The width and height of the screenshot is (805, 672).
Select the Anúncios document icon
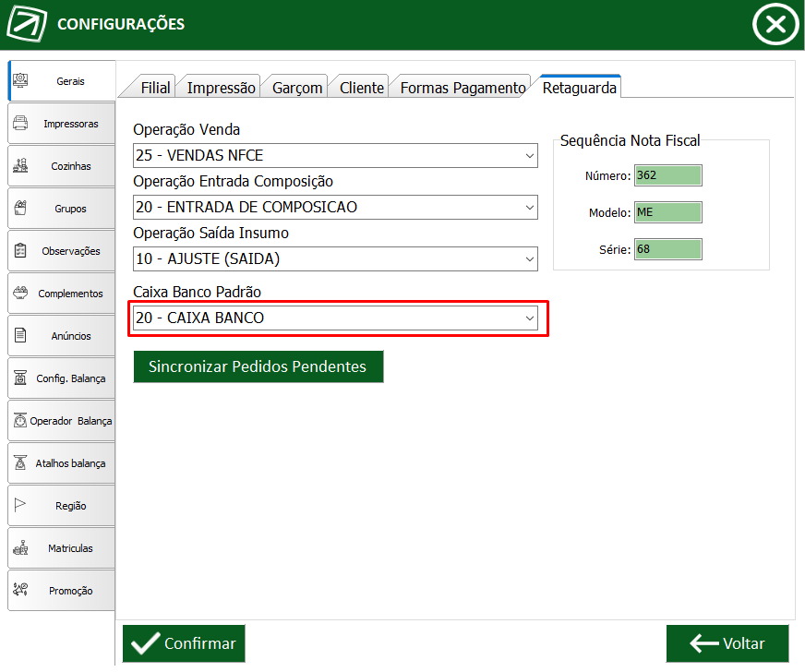pos(20,335)
